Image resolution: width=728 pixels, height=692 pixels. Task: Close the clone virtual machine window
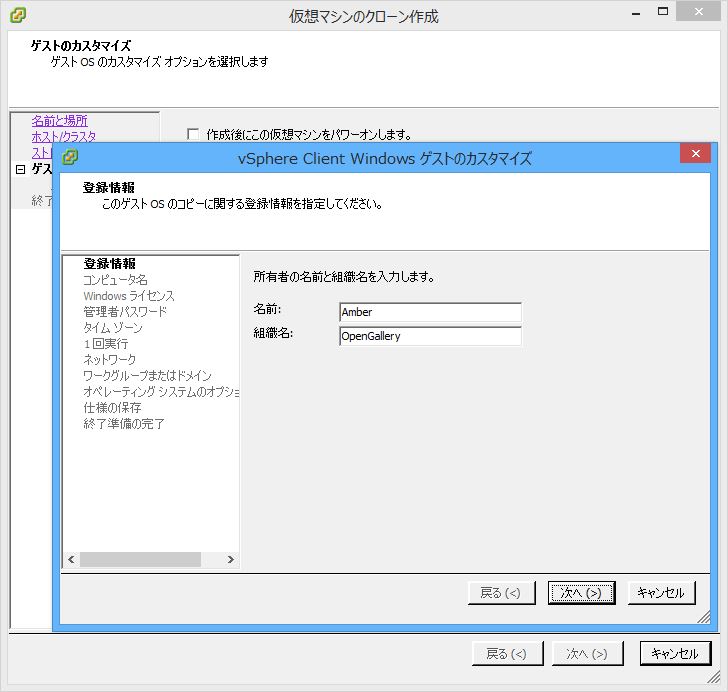[698, 12]
